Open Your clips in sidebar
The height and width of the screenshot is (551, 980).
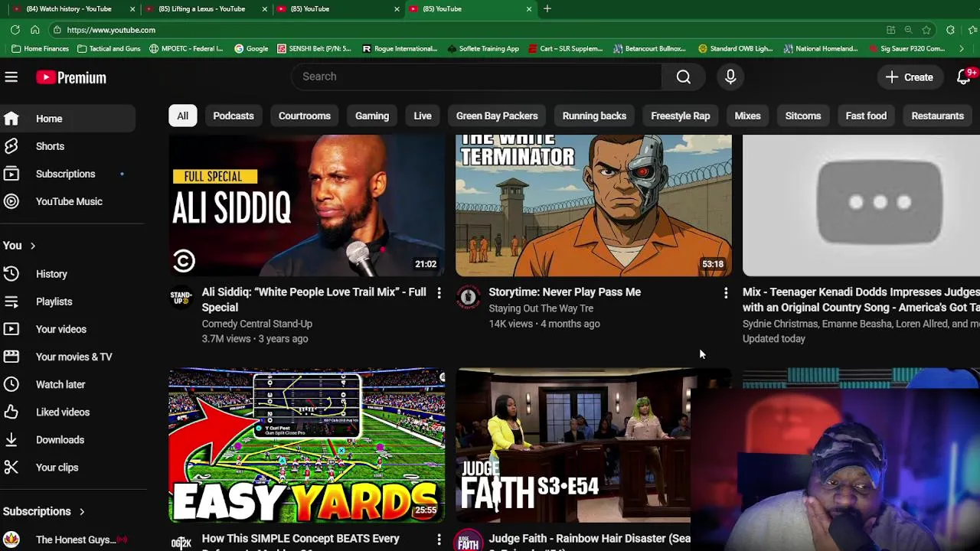(57, 468)
